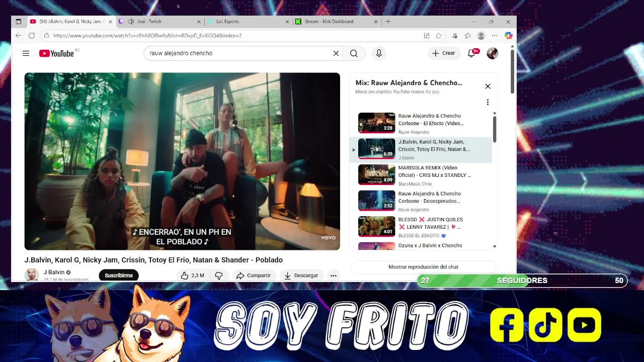Open the Ozuna x J Balvin playlist item

tap(421, 246)
